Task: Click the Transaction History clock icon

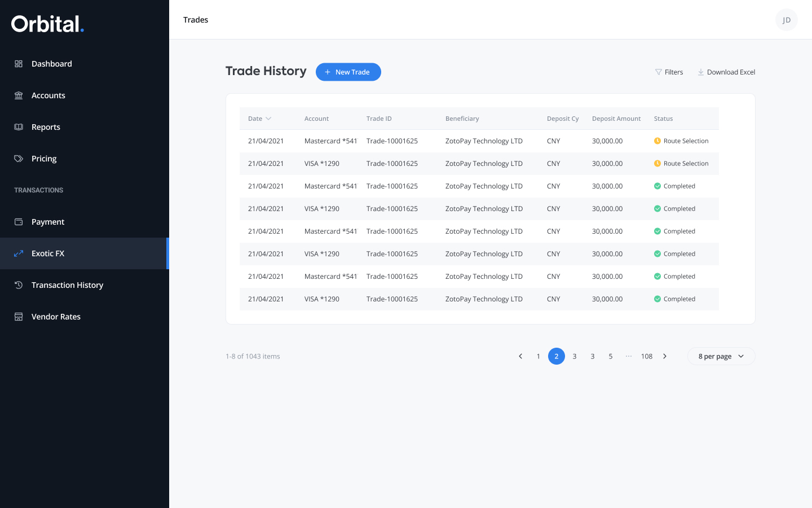Action: [19, 285]
